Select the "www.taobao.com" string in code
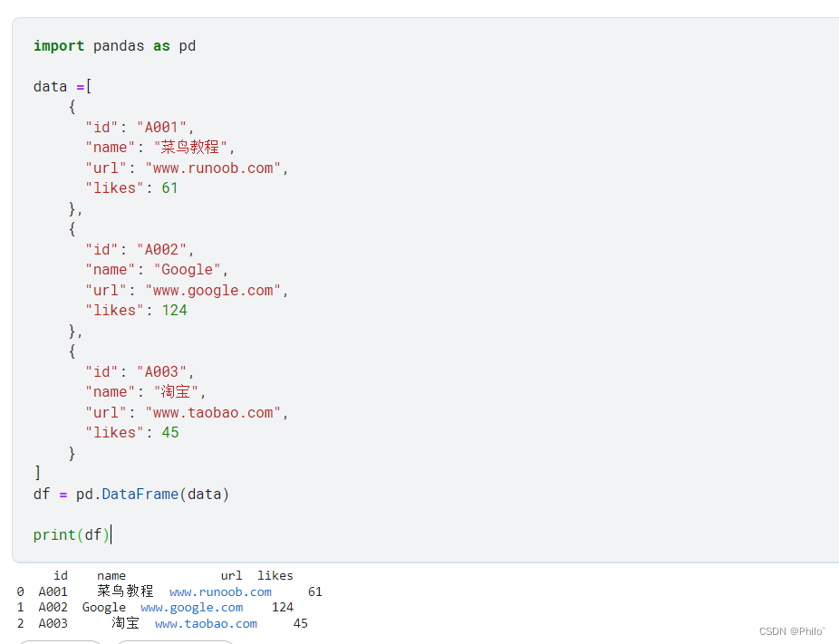This screenshot has width=839, height=644. (x=213, y=412)
